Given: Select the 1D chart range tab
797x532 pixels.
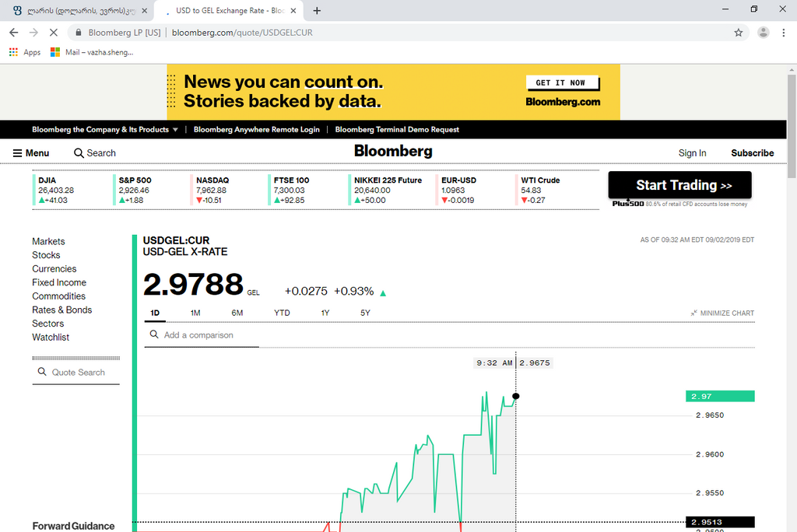Looking at the screenshot, I should point(155,313).
